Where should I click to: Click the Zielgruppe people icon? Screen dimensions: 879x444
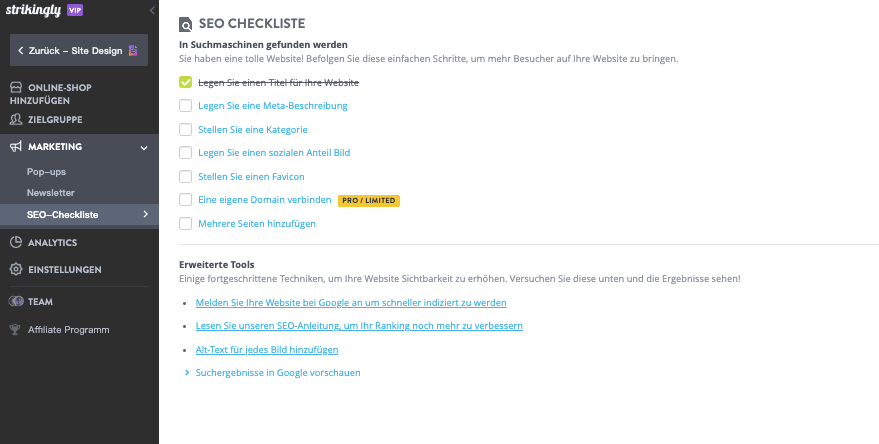tap(16, 120)
